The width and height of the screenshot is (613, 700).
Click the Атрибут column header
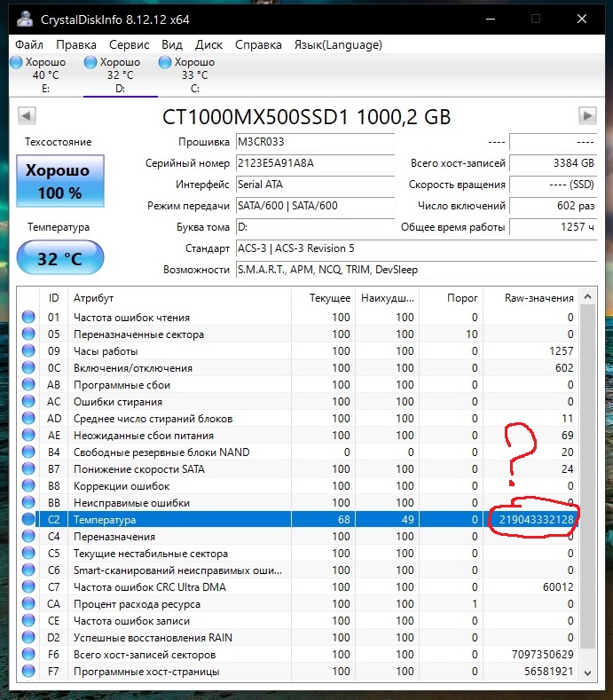coord(179,298)
